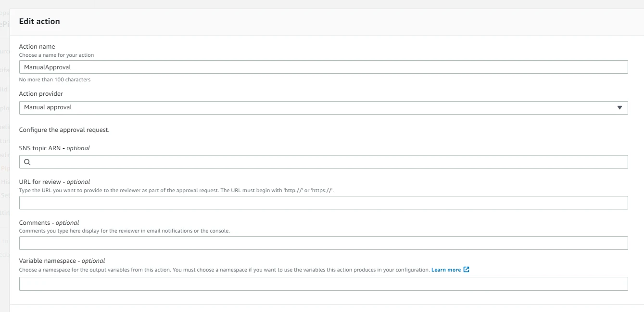Click the Action provider label

coord(41,94)
